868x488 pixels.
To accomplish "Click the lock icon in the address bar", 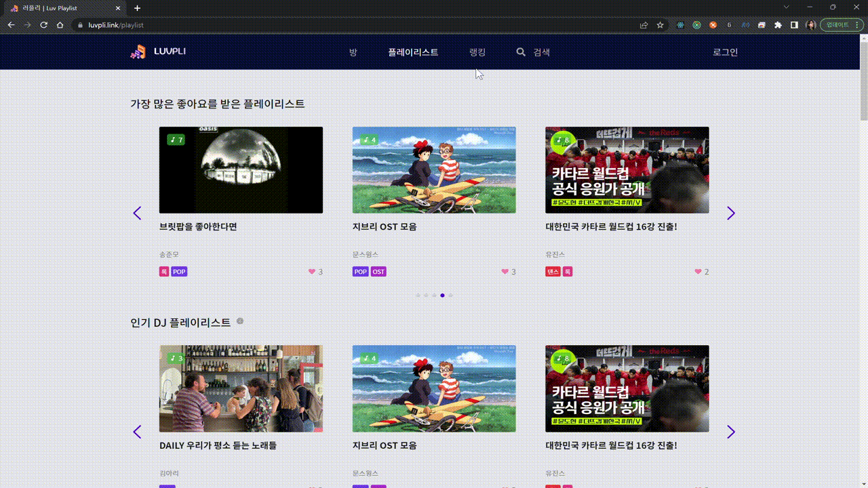I will (x=80, y=25).
